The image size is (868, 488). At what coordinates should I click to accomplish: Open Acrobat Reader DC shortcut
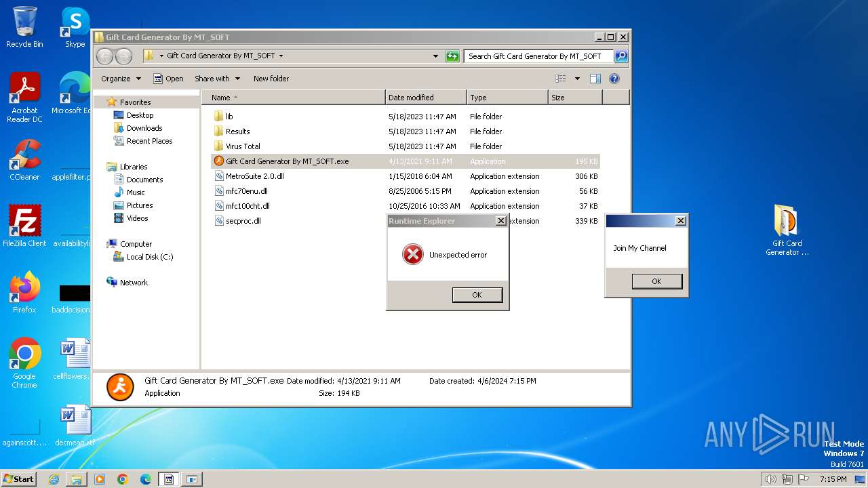coord(24,98)
